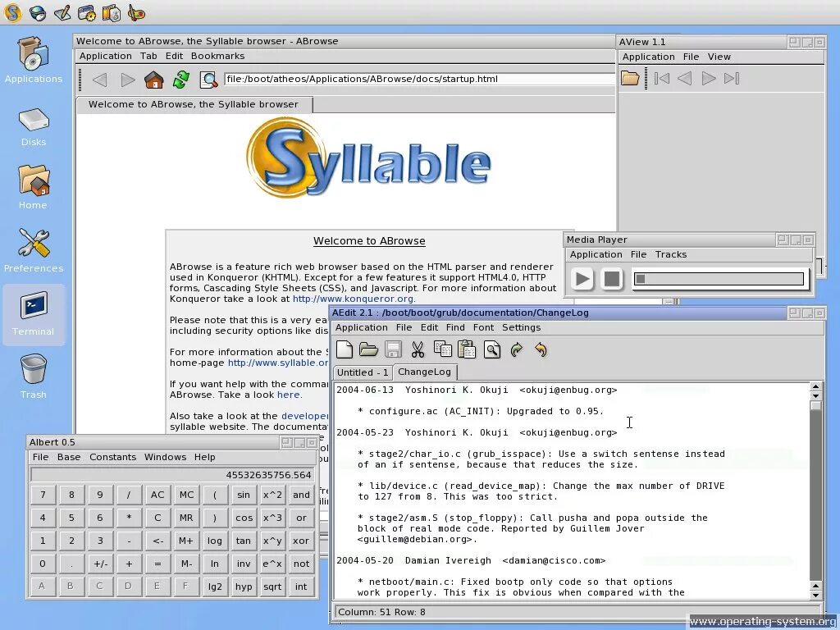Open View menu in AView
This screenshot has width=840, height=630.
(x=719, y=57)
